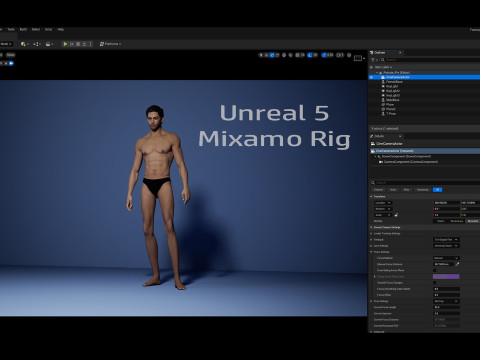The image size is (480, 360).
Task: Open the Select menu
Action: point(36,29)
